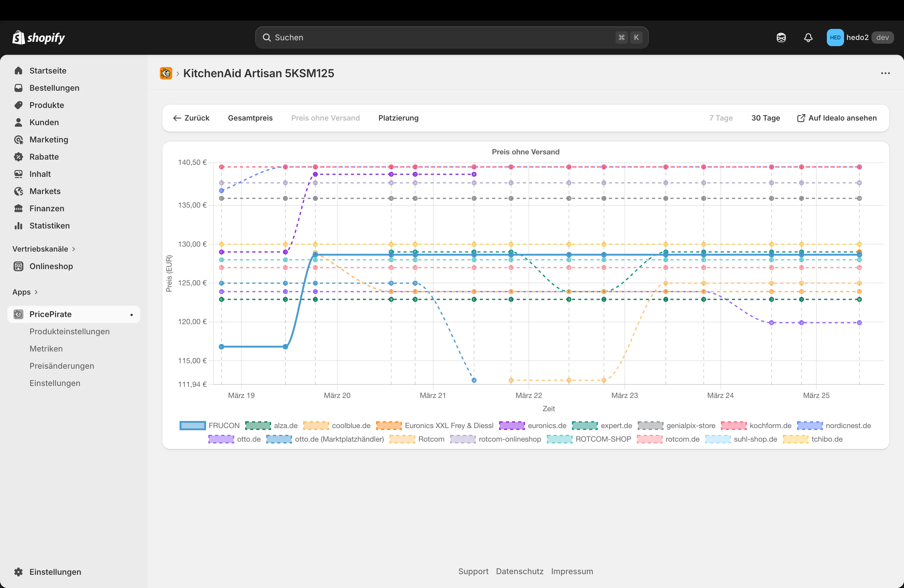Switch to Preis ohne Versand view
This screenshot has width=904, height=588.
point(326,118)
